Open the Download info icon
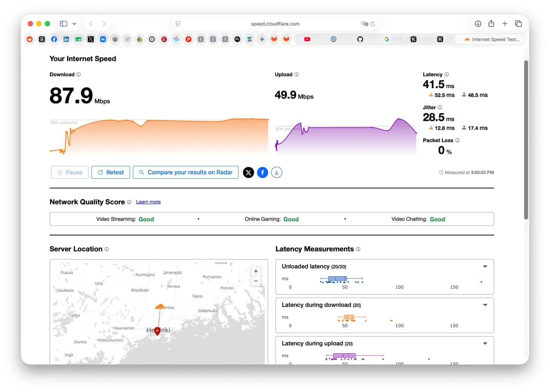 [x=79, y=74]
